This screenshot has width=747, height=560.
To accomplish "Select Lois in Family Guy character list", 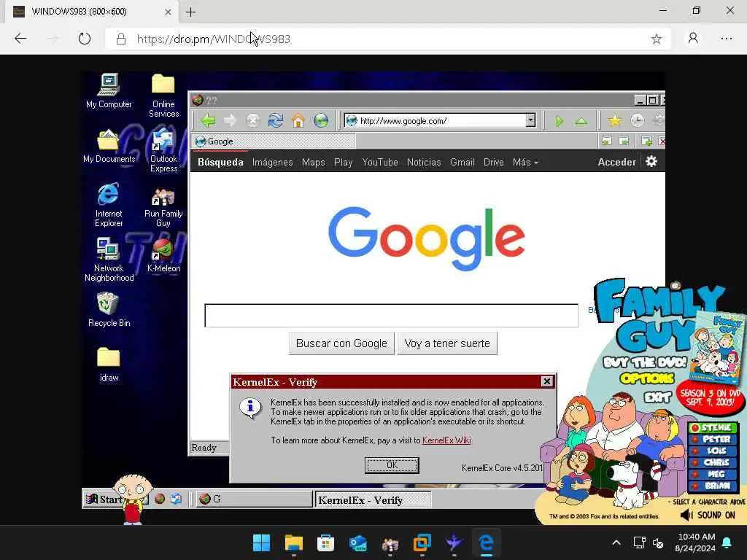I will pos(713,451).
